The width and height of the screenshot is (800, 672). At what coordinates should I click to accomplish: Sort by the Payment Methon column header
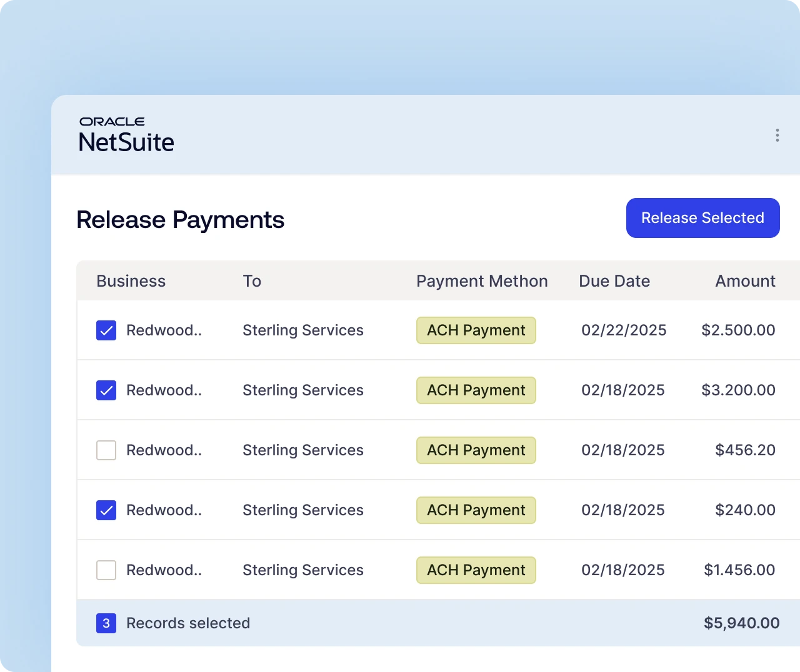(482, 281)
